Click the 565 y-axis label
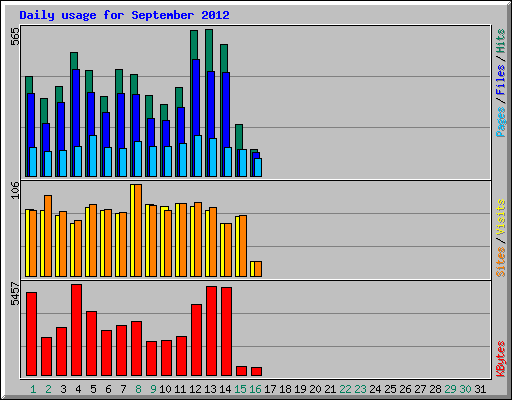Viewport: 512px width, 400px height. click(x=15, y=36)
